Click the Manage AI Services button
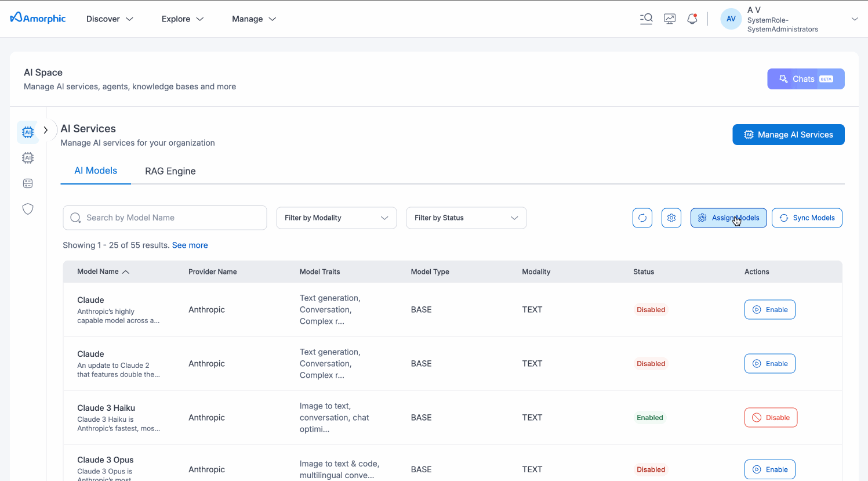The width and height of the screenshot is (868, 481). click(x=788, y=135)
